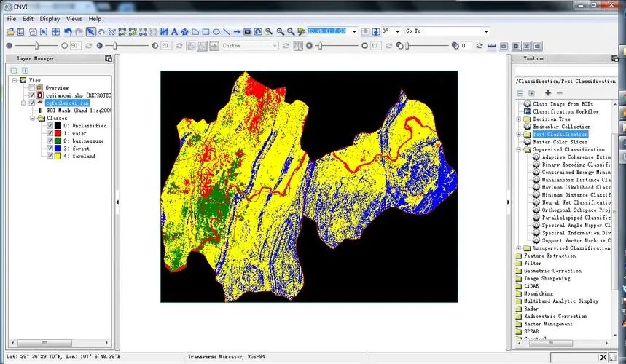
Task: Toggle the cqfenleicaijian layer checkbox
Action: pos(32,103)
